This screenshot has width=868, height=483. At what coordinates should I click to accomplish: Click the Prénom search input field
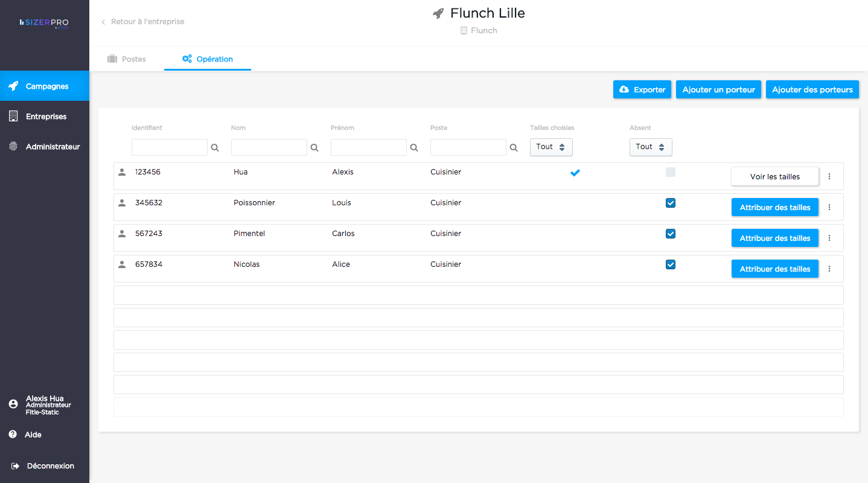(x=368, y=147)
